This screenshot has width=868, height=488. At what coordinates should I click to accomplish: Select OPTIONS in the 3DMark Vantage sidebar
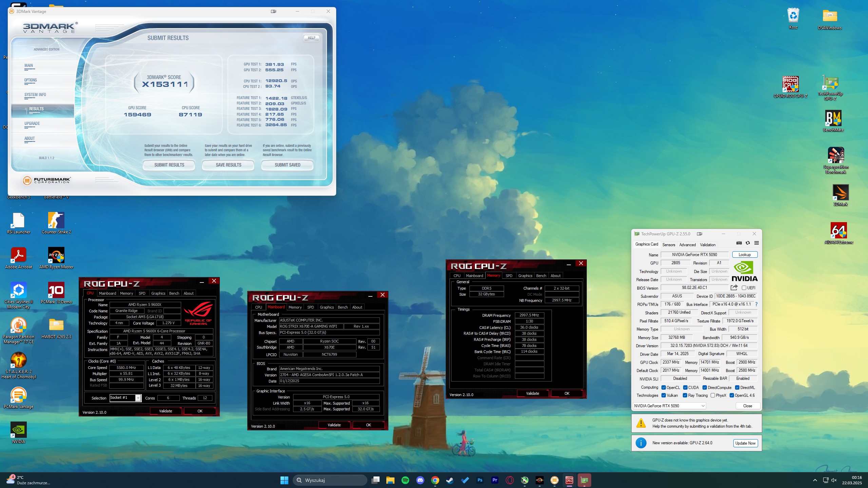(x=31, y=80)
